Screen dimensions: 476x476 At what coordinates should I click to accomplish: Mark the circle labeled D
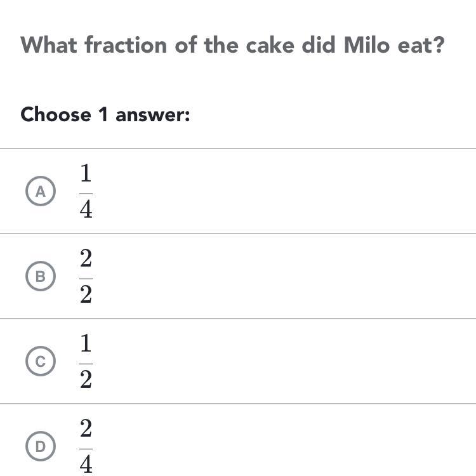tap(41, 446)
